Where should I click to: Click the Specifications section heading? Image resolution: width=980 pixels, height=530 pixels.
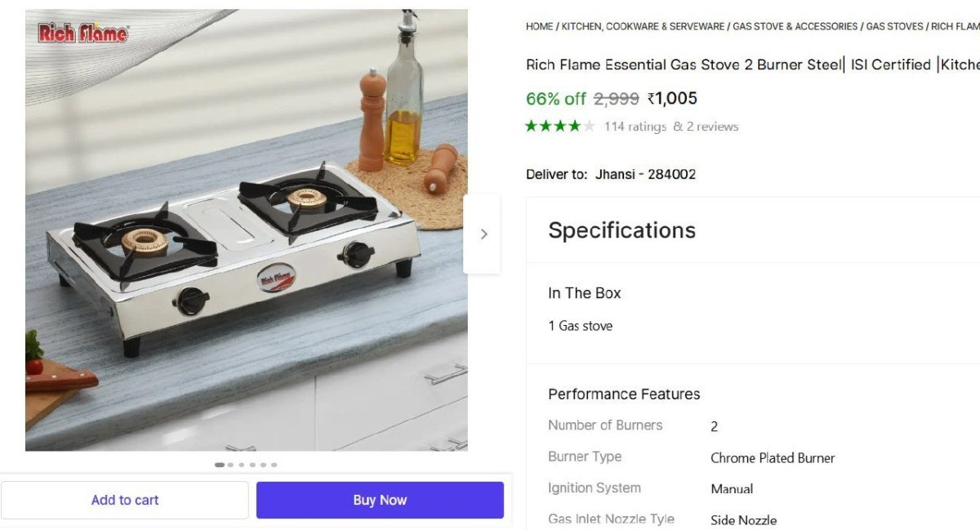coord(621,230)
